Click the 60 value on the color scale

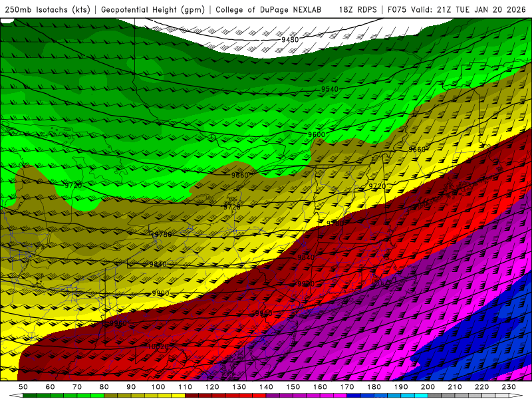coord(50,387)
